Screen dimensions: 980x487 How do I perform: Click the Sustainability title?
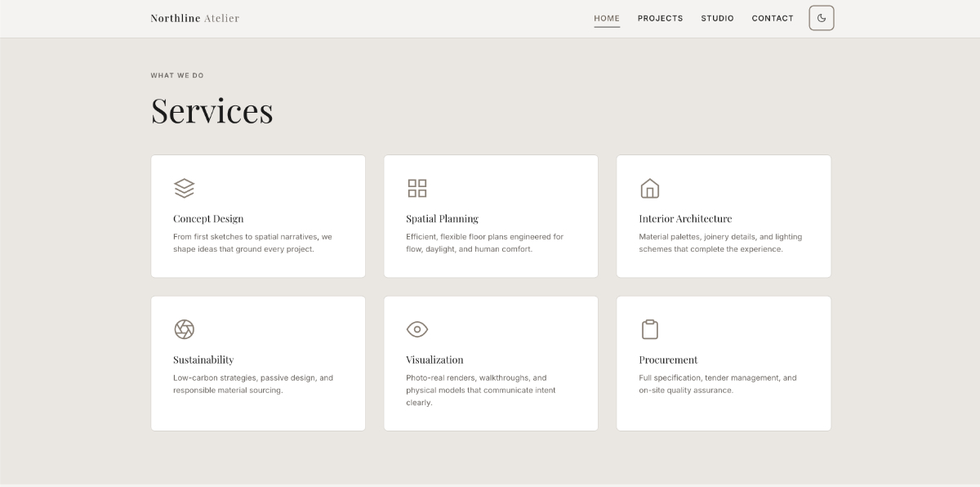pos(203,360)
